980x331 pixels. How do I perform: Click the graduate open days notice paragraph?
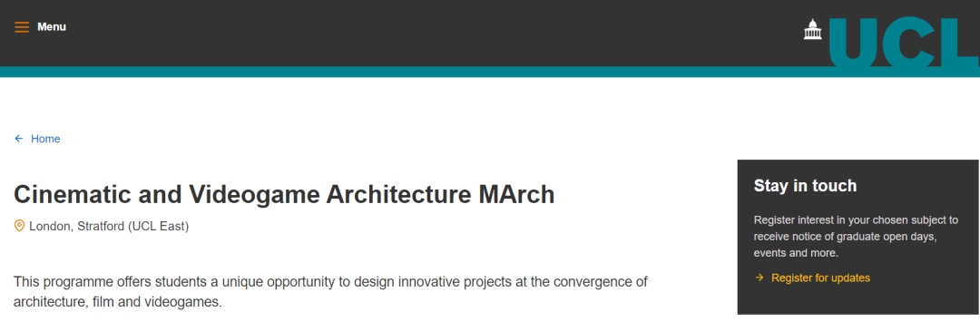(x=857, y=237)
